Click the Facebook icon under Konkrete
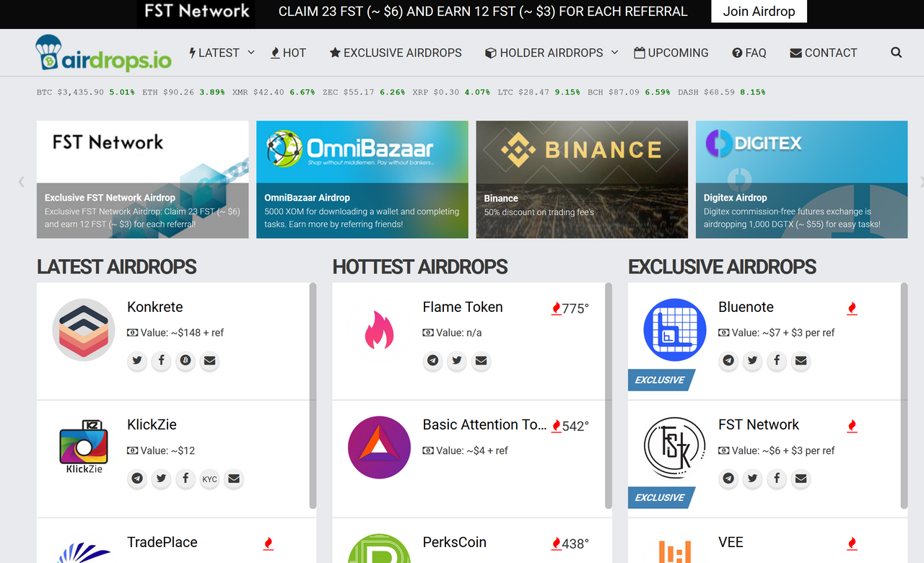 coord(161,360)
